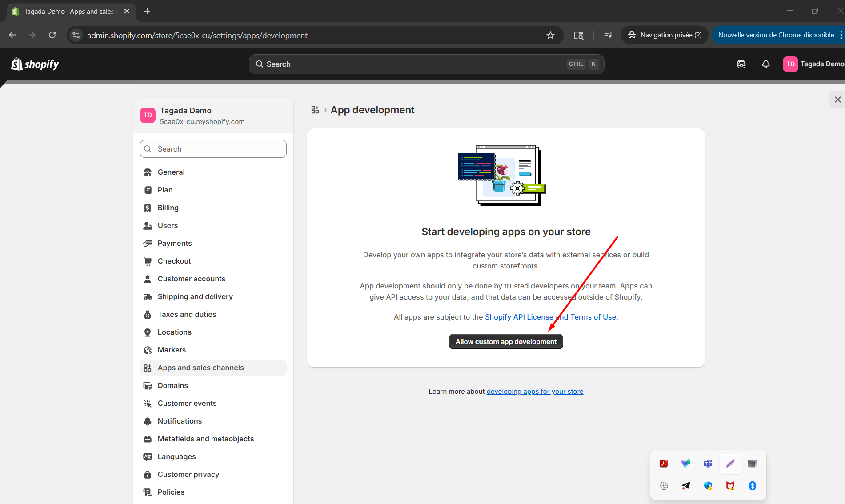This screenshot has width=845, height=504.
Task: Open the notifications bell icon
Action: [765, 64]
